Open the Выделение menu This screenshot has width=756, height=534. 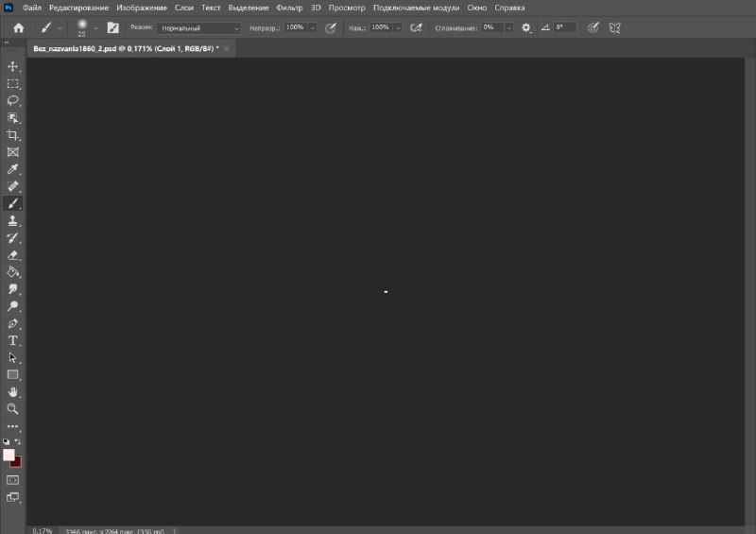click(x=249, y=8)
